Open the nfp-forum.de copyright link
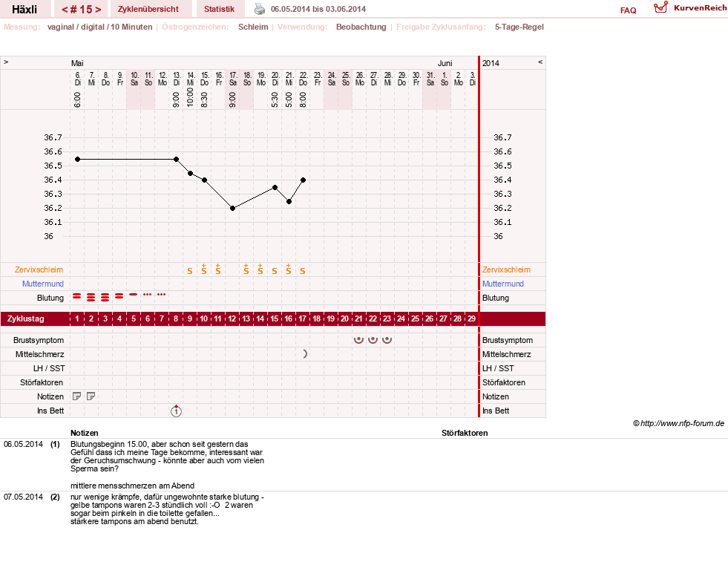The height and width of the screenshot is (562, 728). point(679,423)
